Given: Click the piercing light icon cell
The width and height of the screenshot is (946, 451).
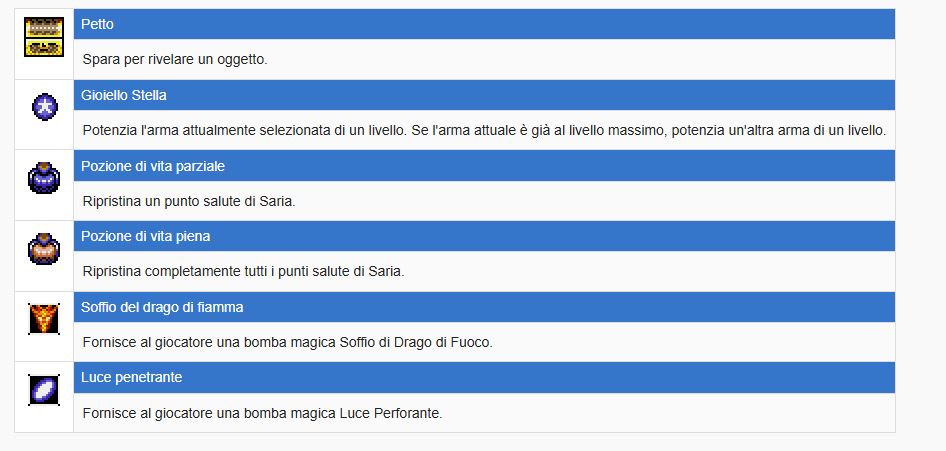Looking at the screenshot, I should click(x=44, y=397).
